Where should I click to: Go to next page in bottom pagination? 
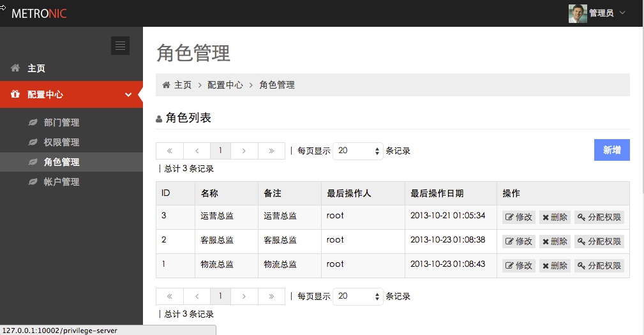pos(244,296)
